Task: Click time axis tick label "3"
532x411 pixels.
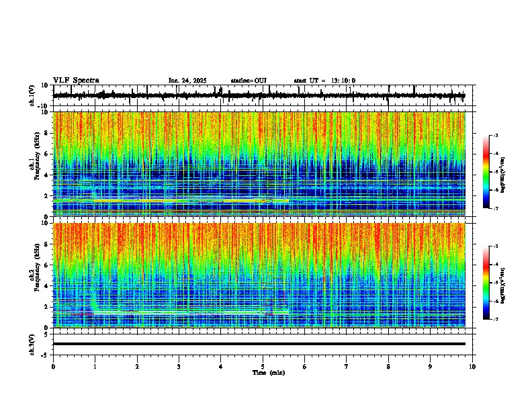Action: (x=179, y=367)
